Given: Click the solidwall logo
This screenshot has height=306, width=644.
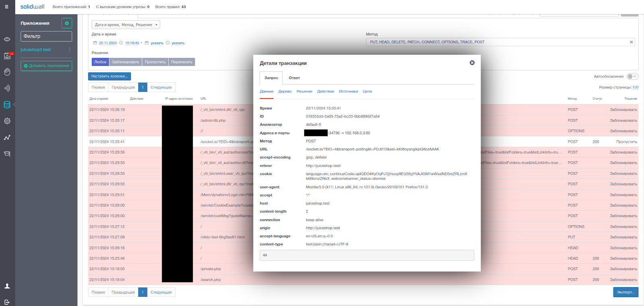Looking at the screenshot, I should pyautogui.click(x=33, y=6).
